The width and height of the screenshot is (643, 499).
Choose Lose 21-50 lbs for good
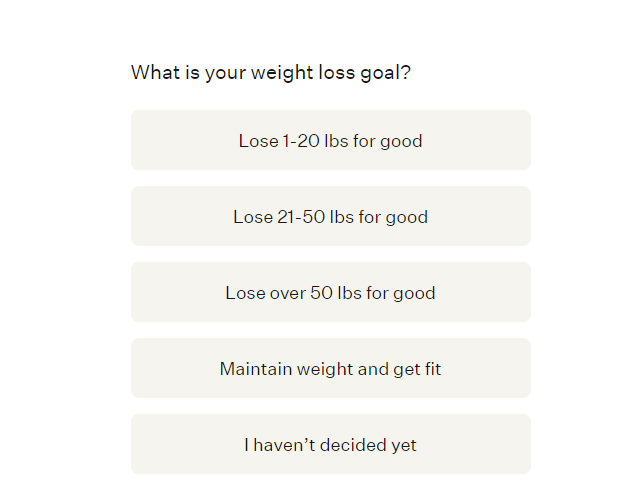point(331,216)
